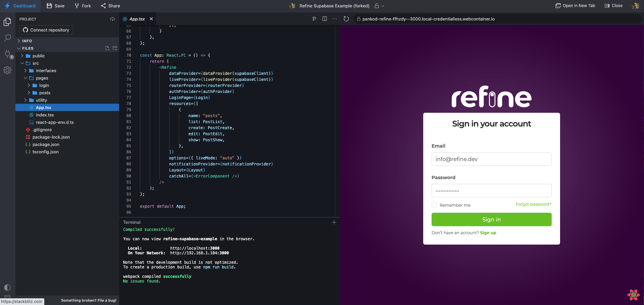This screenshot has height=305, width=644.
Task: Add a new terminal with plus icon
Action: (x=334, y=222)
